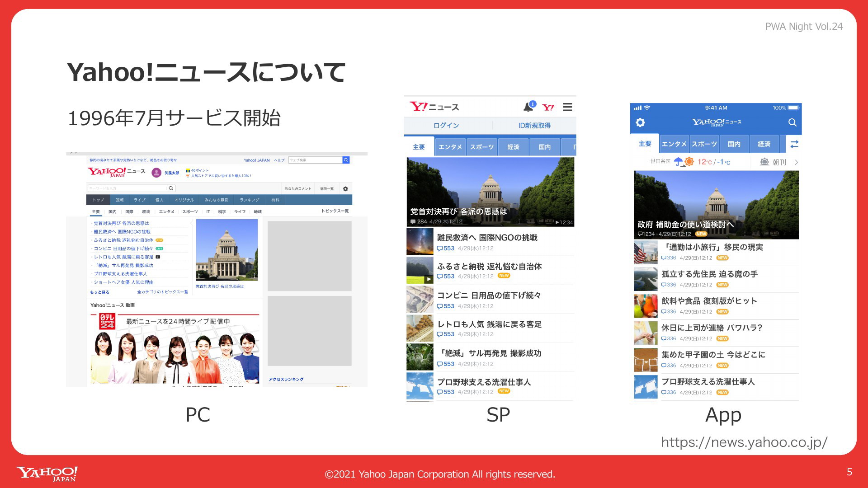Viewport: 868px width, 488px height.
Task: Open https://news.yahoo.co.jp/ link
Action: pyautogui.click(x=744, y=442)
